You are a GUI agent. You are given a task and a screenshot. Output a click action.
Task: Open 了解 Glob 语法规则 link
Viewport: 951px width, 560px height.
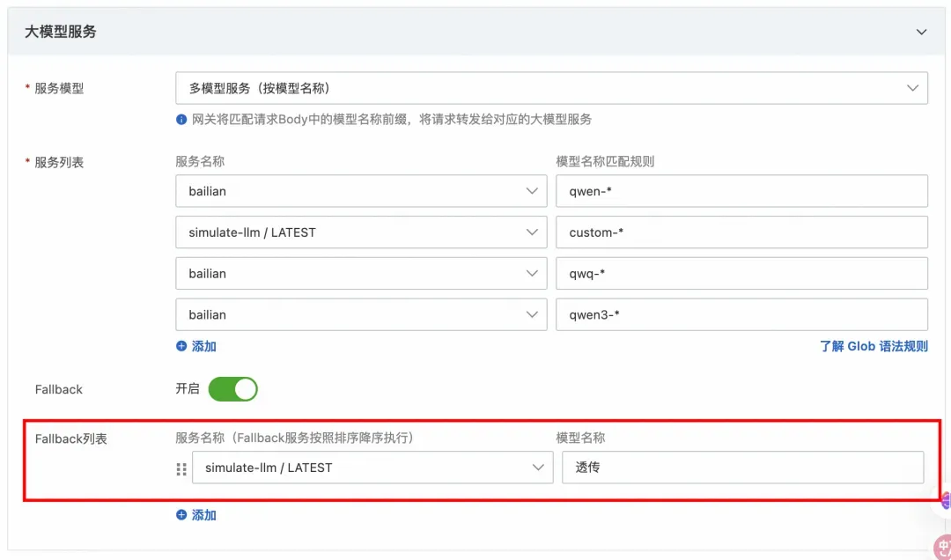(x=874, y=346)
